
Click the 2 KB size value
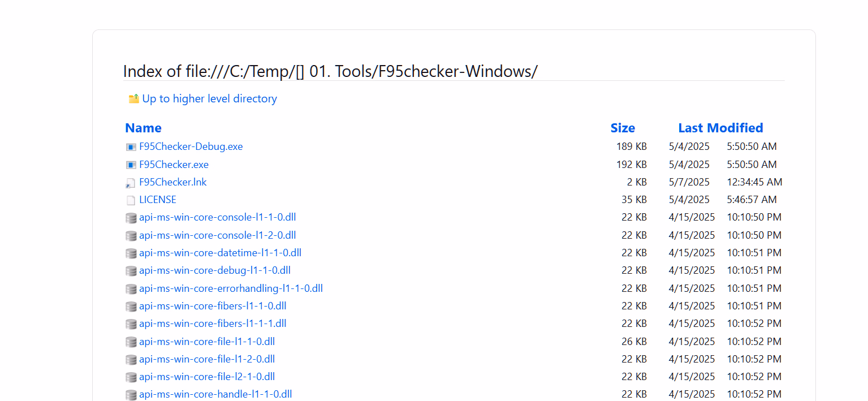637,182
